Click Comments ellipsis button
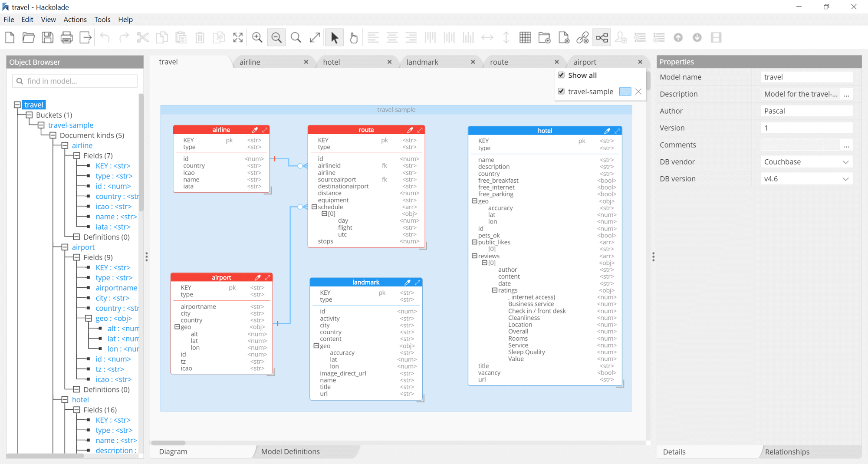Screen dimensions: 868x464 [846, 145]
